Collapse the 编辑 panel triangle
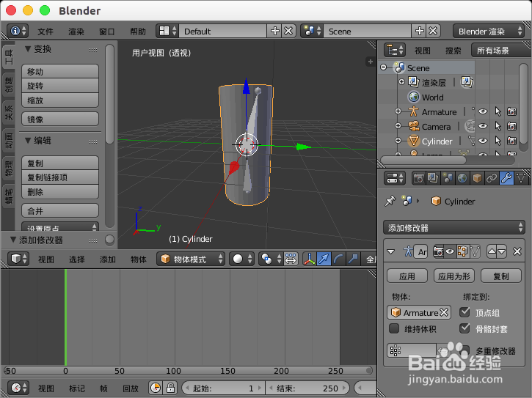 (x=28, y=140)
